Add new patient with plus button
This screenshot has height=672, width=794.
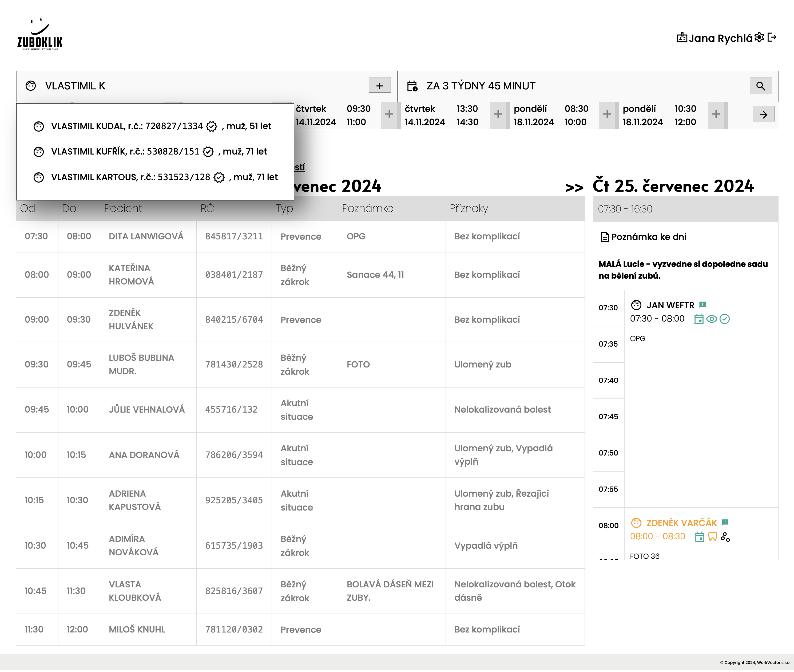tap(379, 86)
